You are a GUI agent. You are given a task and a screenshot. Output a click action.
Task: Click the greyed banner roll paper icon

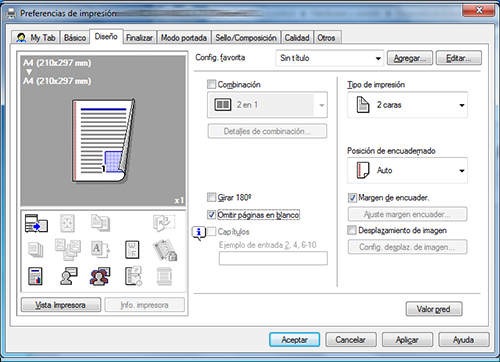click(164, 276)
